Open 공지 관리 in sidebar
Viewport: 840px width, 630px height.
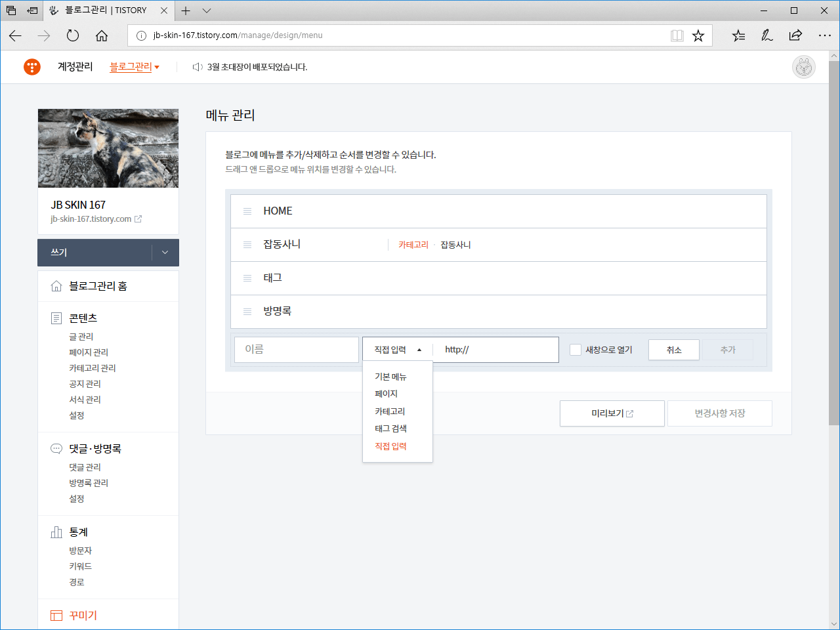85,384
